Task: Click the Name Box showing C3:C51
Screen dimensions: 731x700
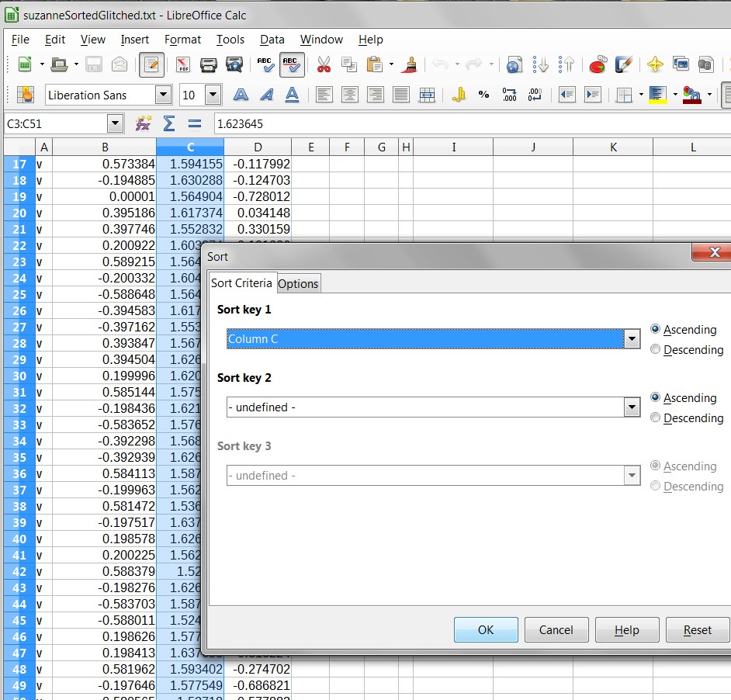Action: tap(57, 123)
